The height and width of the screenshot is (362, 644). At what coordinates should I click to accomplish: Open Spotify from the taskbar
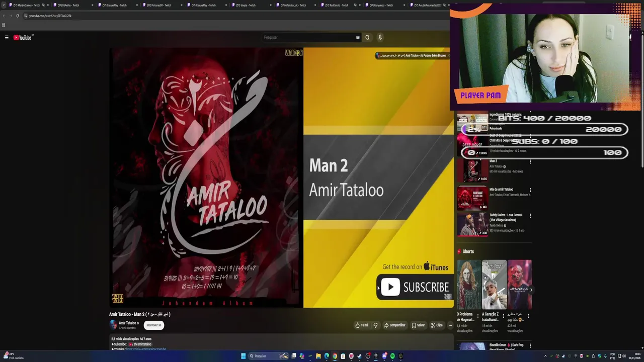(x=392, y=356)
